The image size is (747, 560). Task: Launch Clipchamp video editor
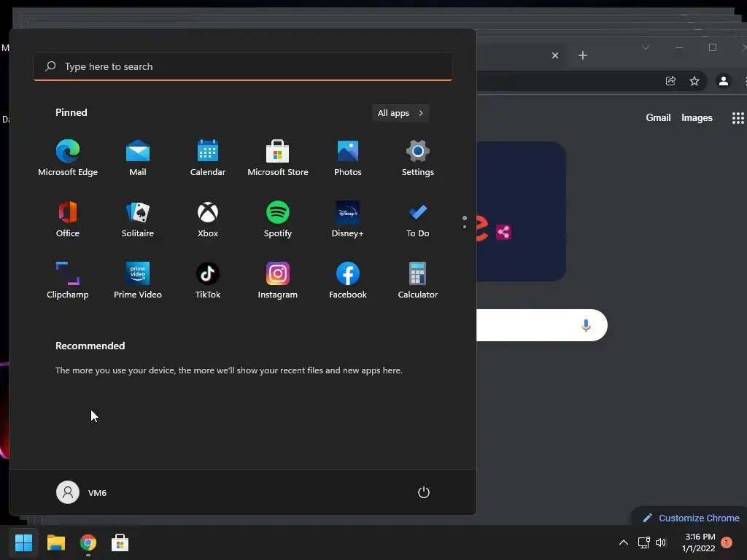(x=68, y=281)
